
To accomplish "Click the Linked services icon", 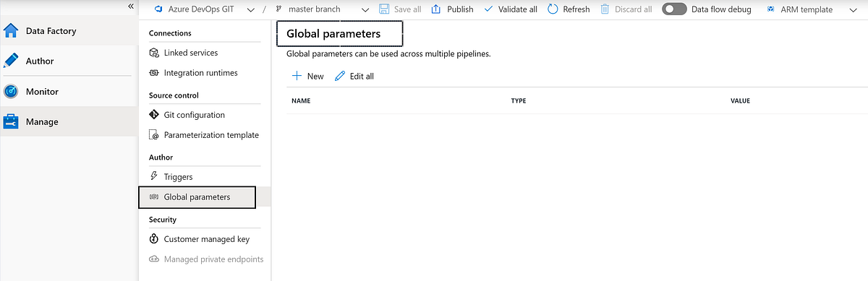I will 154,53.
